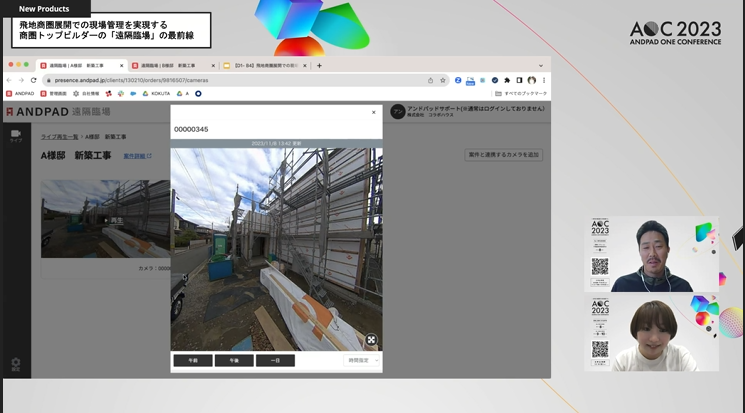Open the dark blue checkmark extension icon
This screenshot has width=745, height=413.
(x=495, y=80)
